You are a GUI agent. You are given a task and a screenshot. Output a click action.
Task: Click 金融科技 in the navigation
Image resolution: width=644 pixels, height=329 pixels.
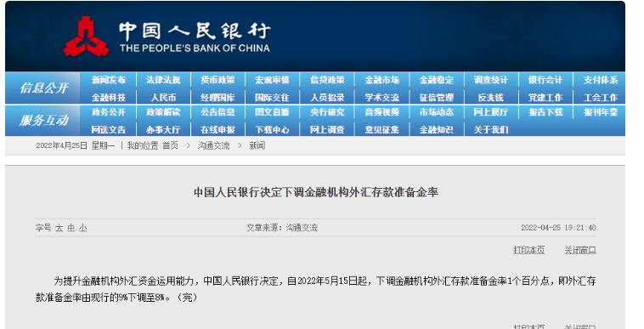click(109, 98)
